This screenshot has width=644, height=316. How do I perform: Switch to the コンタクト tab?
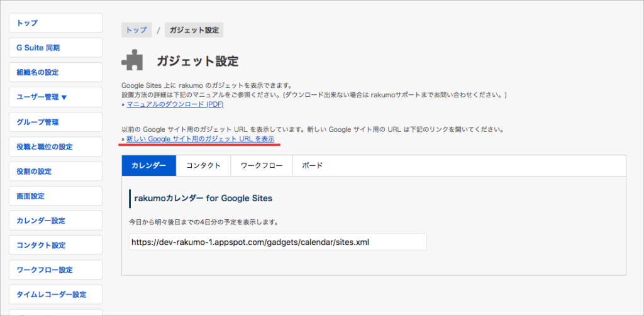tap(203, 165)
